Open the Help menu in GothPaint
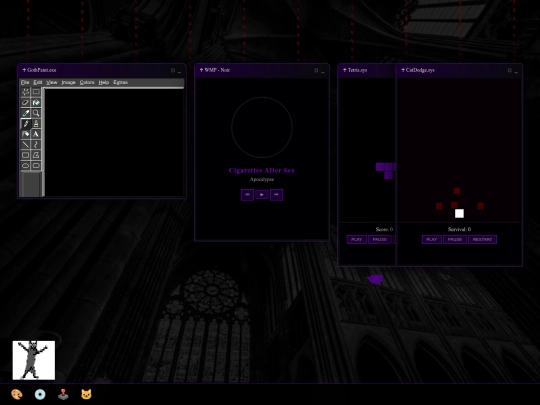The width and height of the screenshot is (540, 405). tap(104, 82)
